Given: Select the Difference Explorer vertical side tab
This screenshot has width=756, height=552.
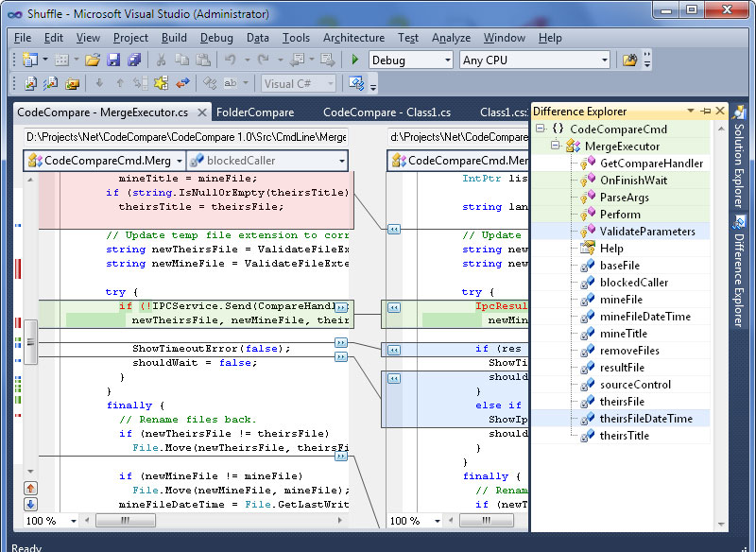Looking at the screenshot, I should 739,271.
